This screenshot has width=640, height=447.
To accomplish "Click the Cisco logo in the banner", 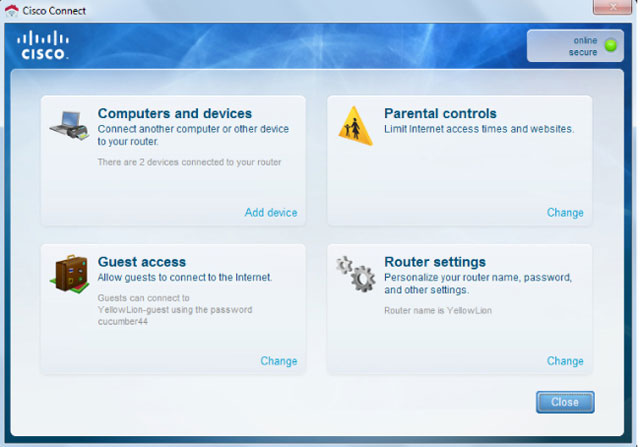I will pos(43,45).
